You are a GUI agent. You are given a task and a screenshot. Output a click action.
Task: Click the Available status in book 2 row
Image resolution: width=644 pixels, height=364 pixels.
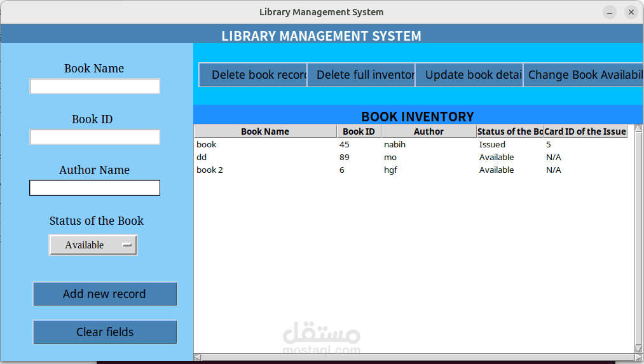(x=497, y=170)
